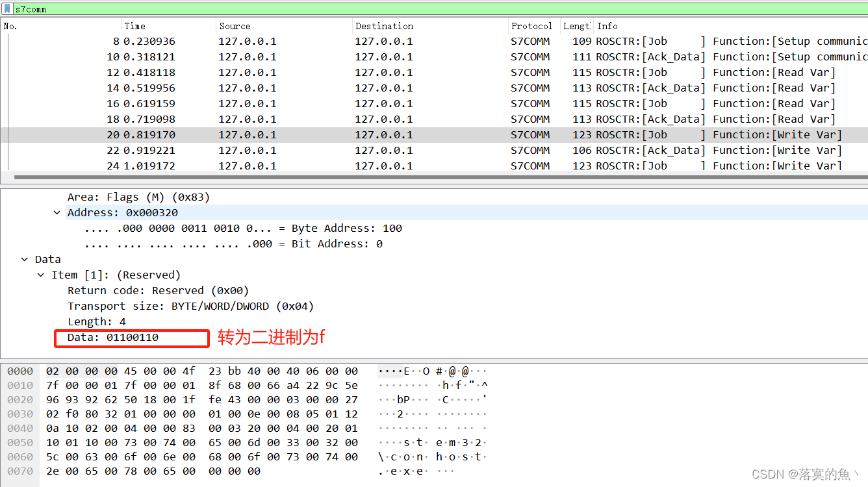Click hex offset 0040 row
Viewport: 868px width, 487px height.
pyautogui.click(x=202, y=429)
